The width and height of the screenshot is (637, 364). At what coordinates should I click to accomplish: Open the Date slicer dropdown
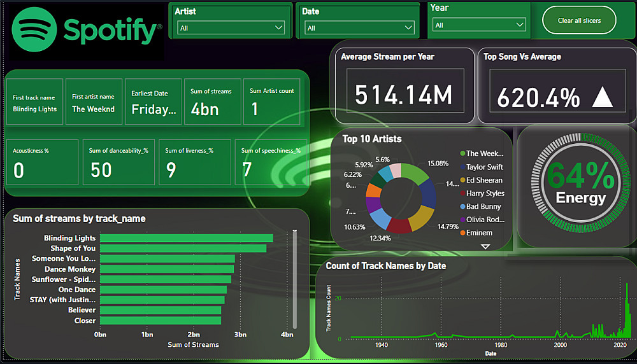click(x=359, y=28)
